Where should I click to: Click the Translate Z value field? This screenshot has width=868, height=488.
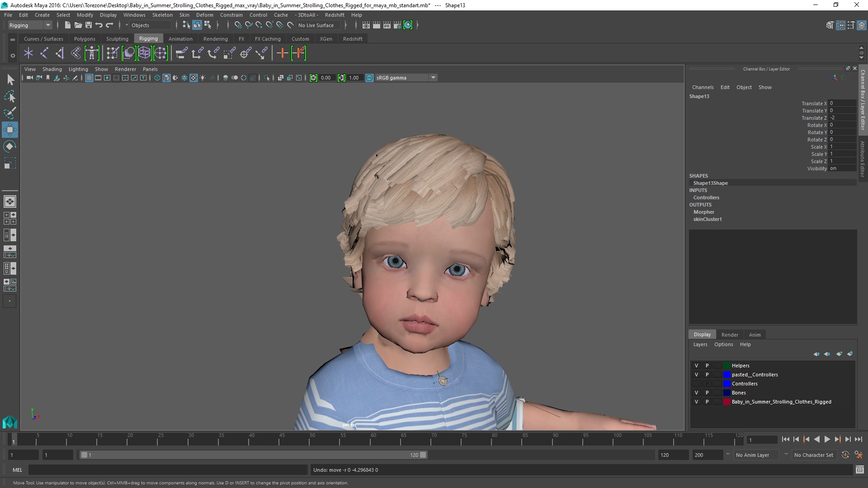pos(842,117)
